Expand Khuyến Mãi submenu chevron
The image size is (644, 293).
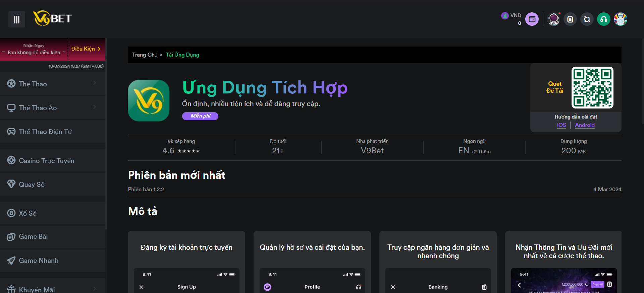(95, 289)
